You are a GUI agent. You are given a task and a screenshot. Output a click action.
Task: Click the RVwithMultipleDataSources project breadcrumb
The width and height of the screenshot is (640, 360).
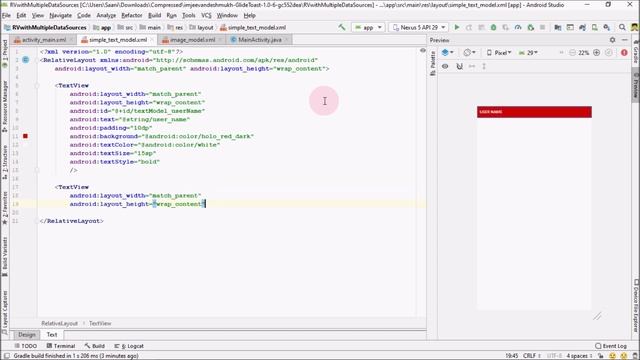point(45,27)
